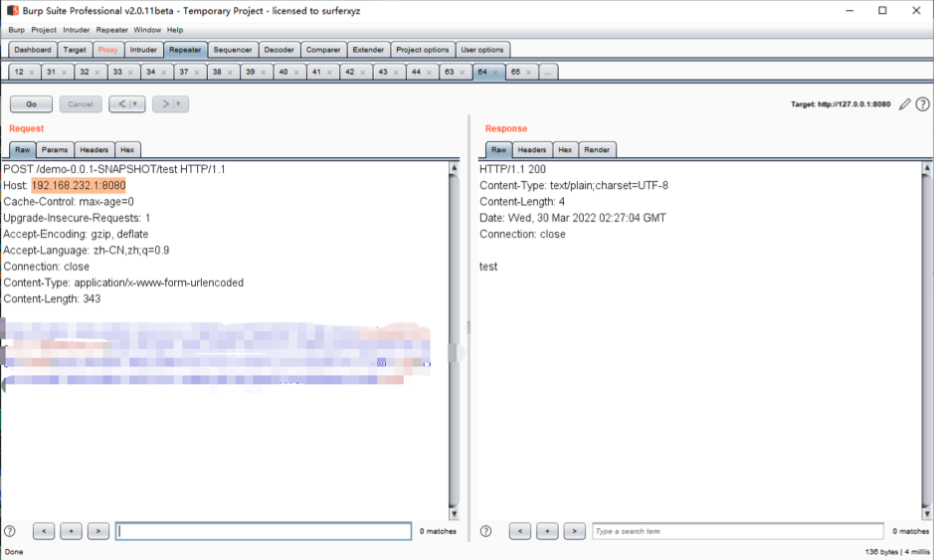
Task: Switch response view to Hex
Action: (x=565, y=149)
